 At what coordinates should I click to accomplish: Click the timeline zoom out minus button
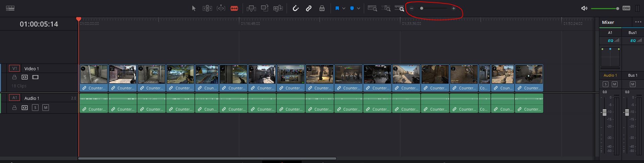tap(412, 8)
